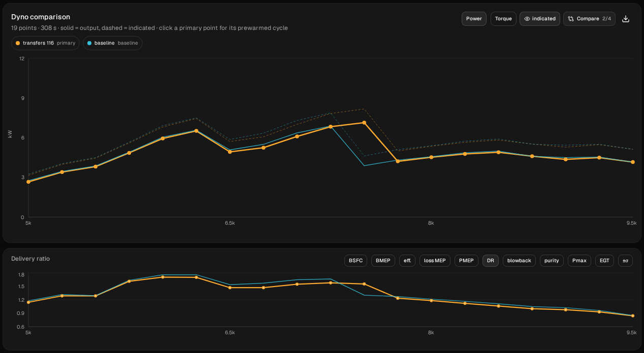Click the last power point at 9.5k
The height and width of the screenshot is (353, 644).
[633, 162]
